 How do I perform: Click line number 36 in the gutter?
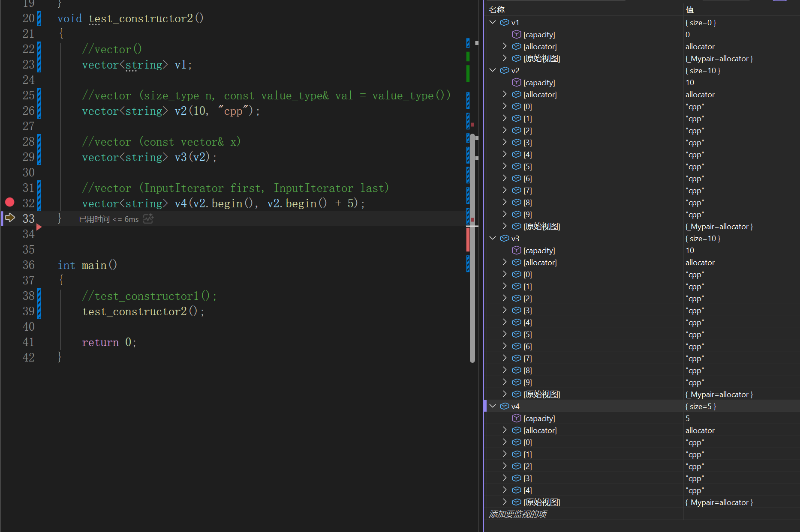point(28,265)
